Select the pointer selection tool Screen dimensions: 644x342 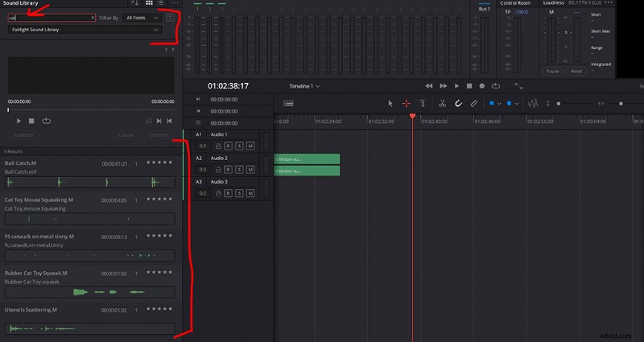point(390,104)
